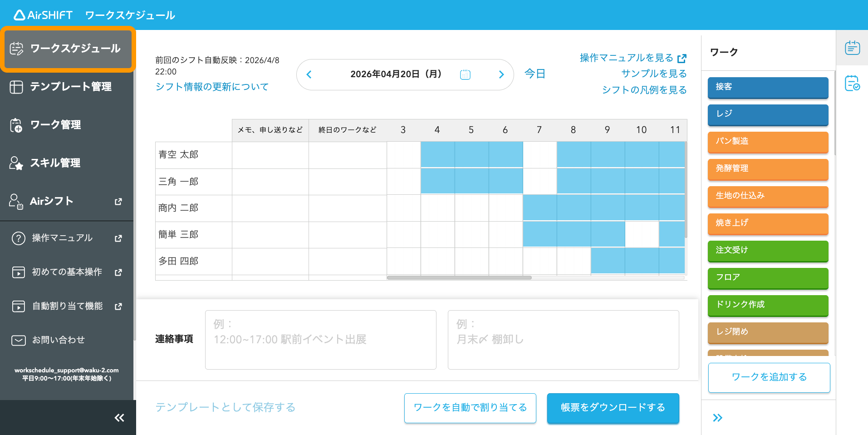
Task: Open the date picker calendar icon
Action: (465, 74)
